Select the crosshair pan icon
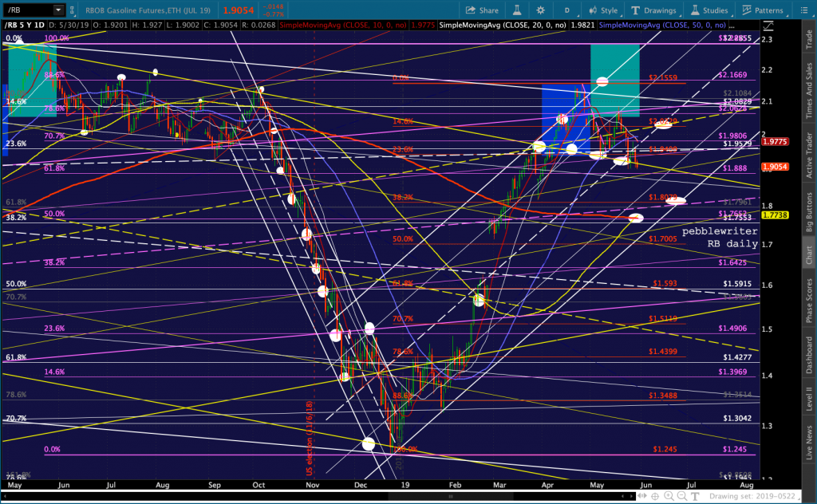Viewport: 817px width, 504px height. (655, 496)
